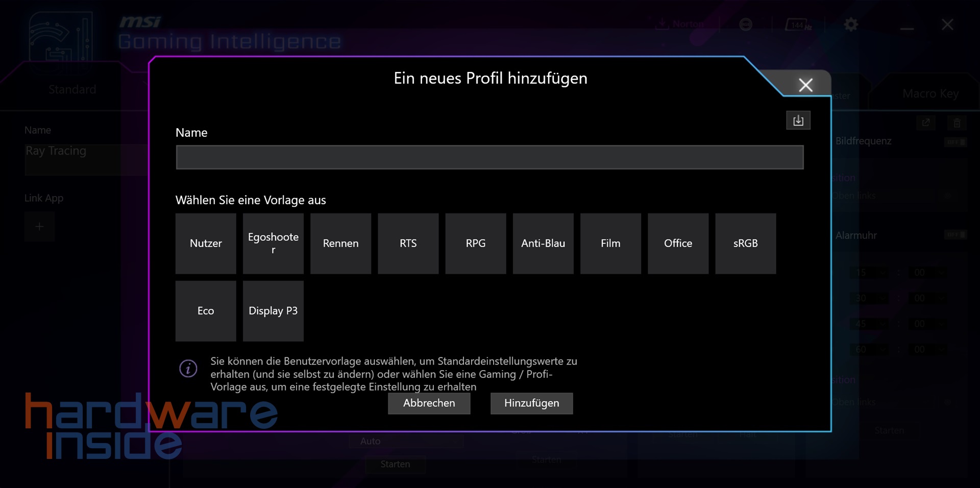Click the round face icon in the title bar
This screenshot has width=980, height=488.
(745, 25)
